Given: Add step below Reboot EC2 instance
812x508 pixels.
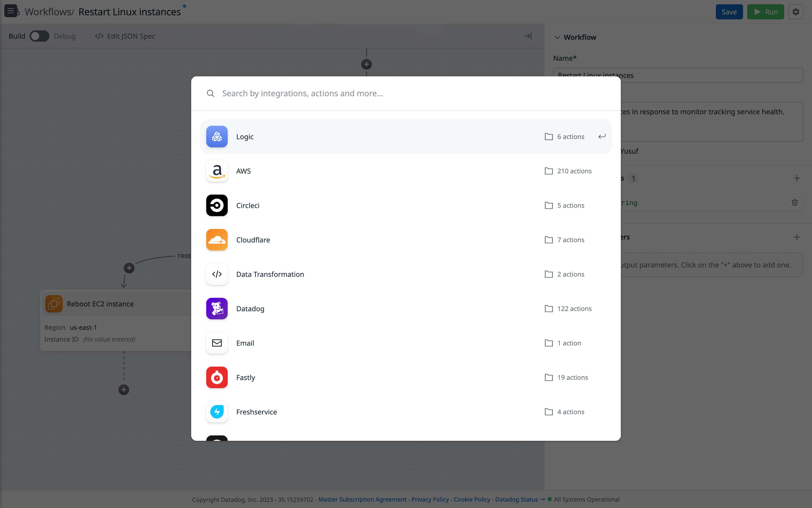Looking at the screenshot, I should coord(124,390).
